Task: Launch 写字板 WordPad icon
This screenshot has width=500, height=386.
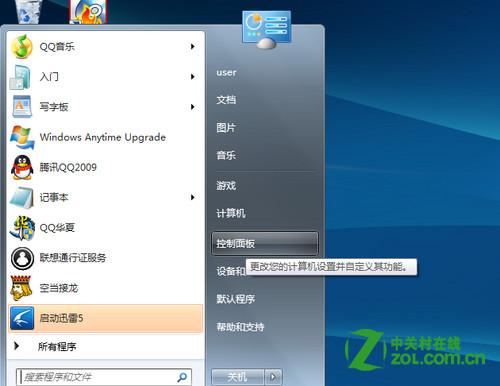Action: click(22, 107)
